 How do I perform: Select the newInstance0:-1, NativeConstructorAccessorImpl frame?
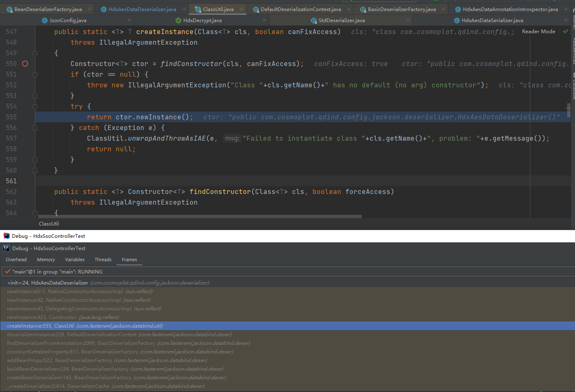click(287, 291)
